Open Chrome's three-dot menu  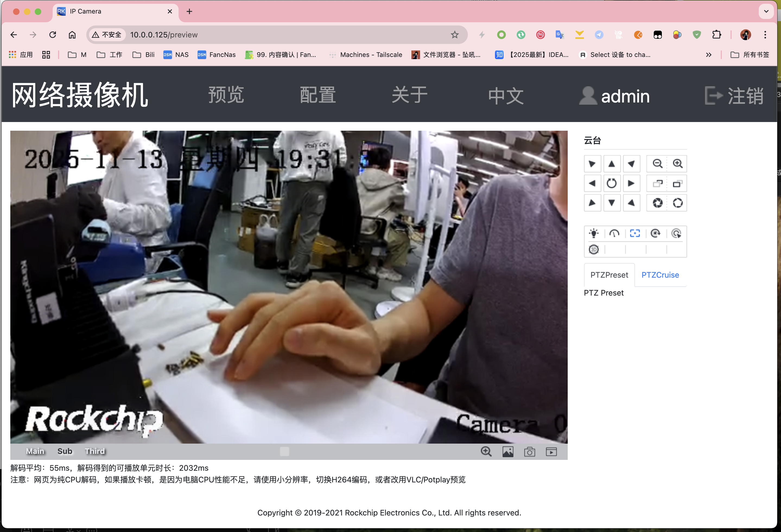coord(765,35)
